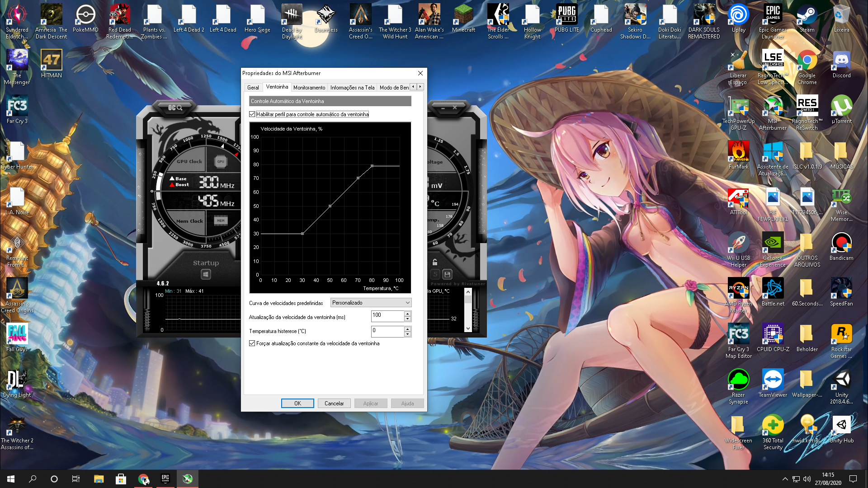
Task: Select profile slot 5 in Afterburner
Action: [435, 274]
